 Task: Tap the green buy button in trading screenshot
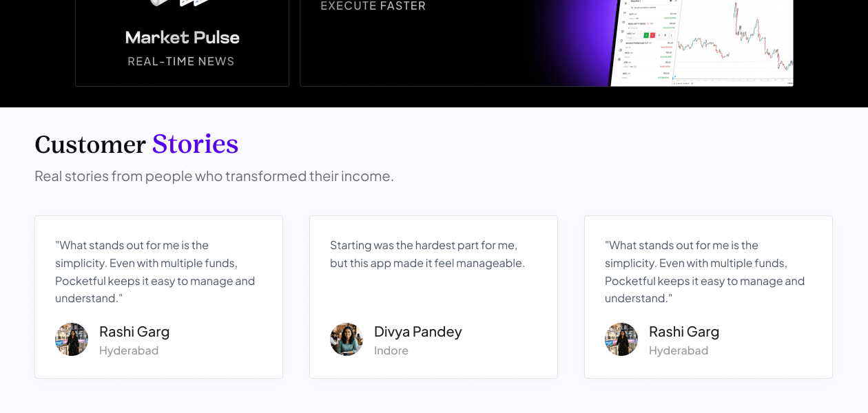click(646, 35)
